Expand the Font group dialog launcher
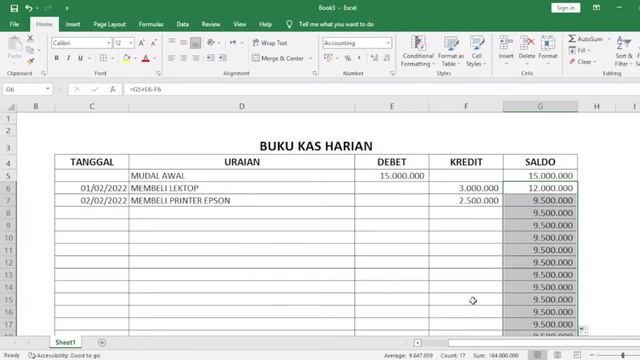 [158, 73]
